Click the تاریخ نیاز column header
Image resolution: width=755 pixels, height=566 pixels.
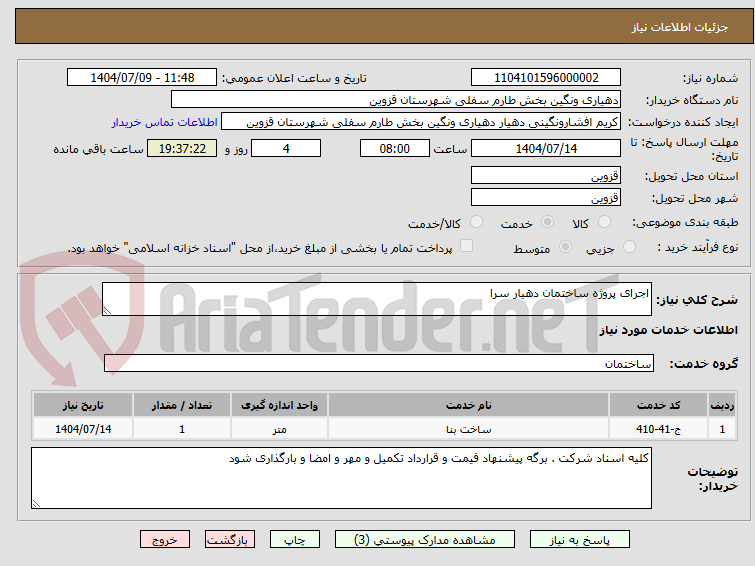click(83, 405)
